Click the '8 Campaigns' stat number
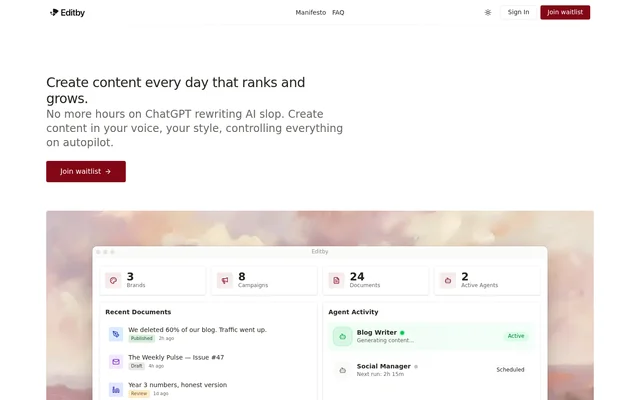This screenshot has height=400, width=640. click(242, 276)
